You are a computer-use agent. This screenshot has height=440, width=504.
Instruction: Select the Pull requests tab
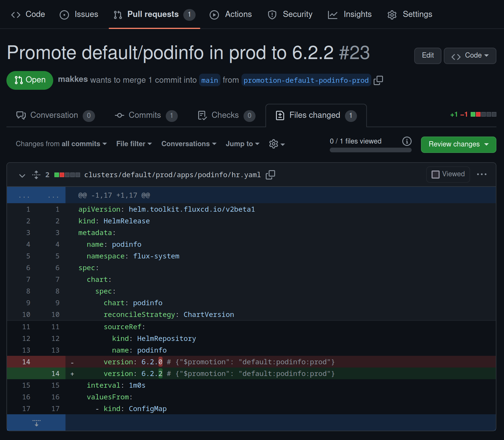[154, 14]
